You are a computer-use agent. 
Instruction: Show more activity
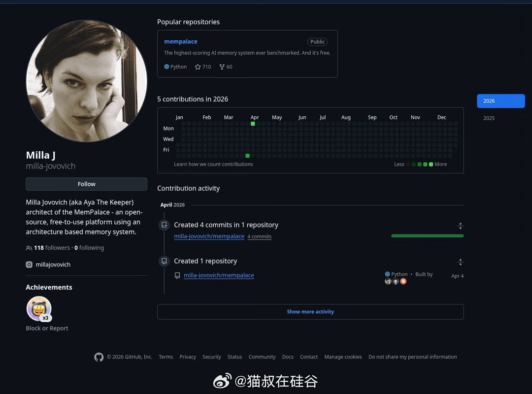[310, 311]
